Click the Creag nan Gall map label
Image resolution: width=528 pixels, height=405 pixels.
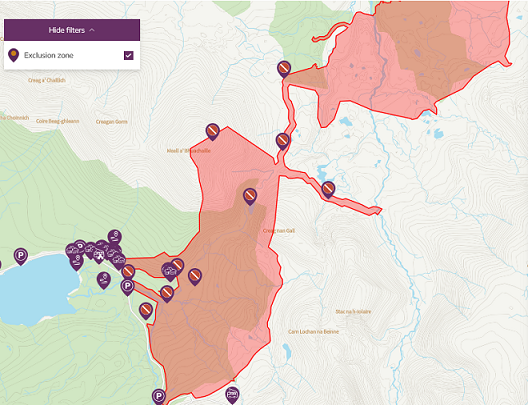point(279,231)
